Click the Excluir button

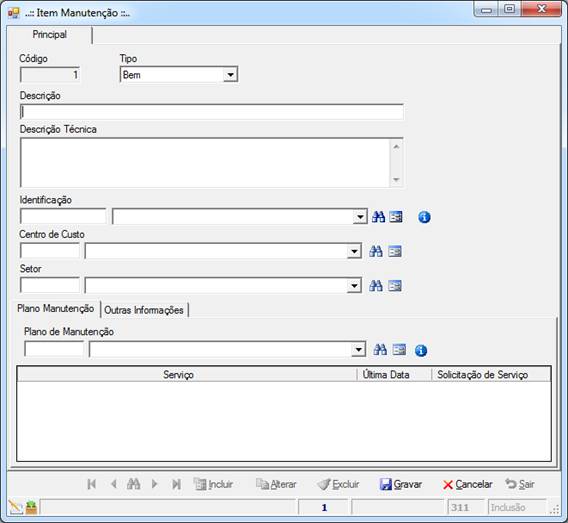click(338, 484)
